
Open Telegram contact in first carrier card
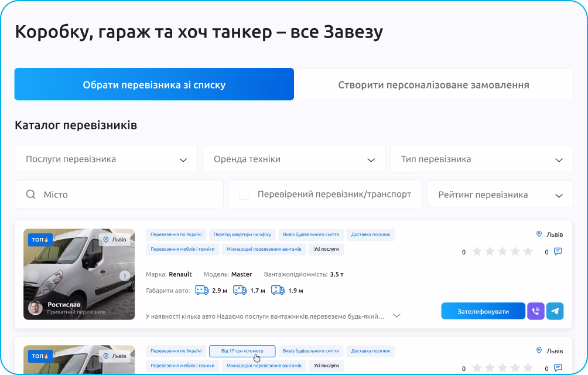tap(555, 311)
